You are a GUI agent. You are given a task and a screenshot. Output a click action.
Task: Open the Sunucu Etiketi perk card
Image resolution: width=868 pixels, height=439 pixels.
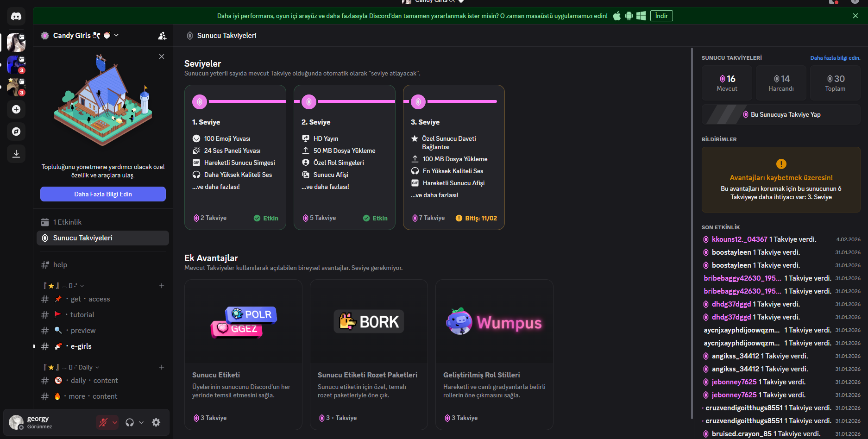pos(243,355)
